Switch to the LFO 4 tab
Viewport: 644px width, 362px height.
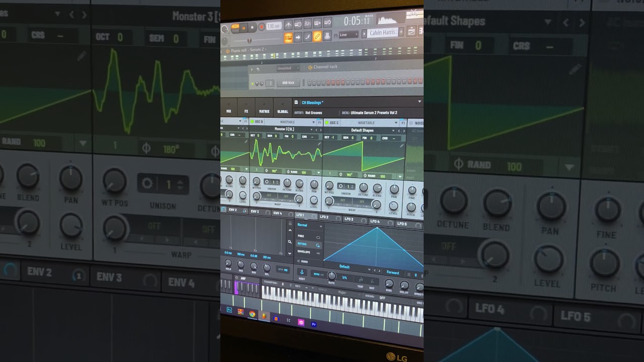point(380,221)
